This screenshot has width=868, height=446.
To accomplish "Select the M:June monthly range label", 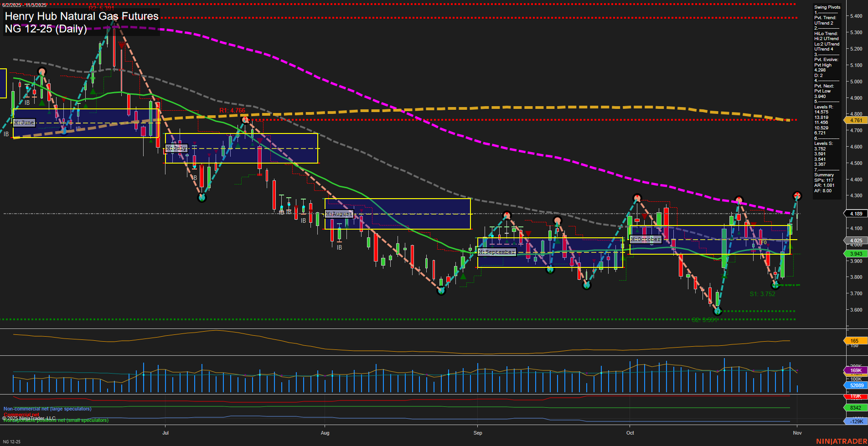I will click(x=24, y=123).
